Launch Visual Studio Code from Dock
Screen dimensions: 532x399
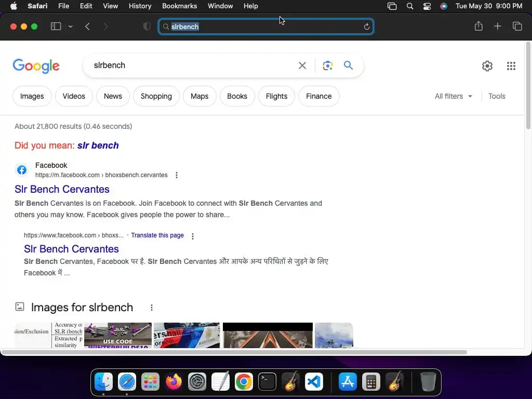click(x=314, y=381)
